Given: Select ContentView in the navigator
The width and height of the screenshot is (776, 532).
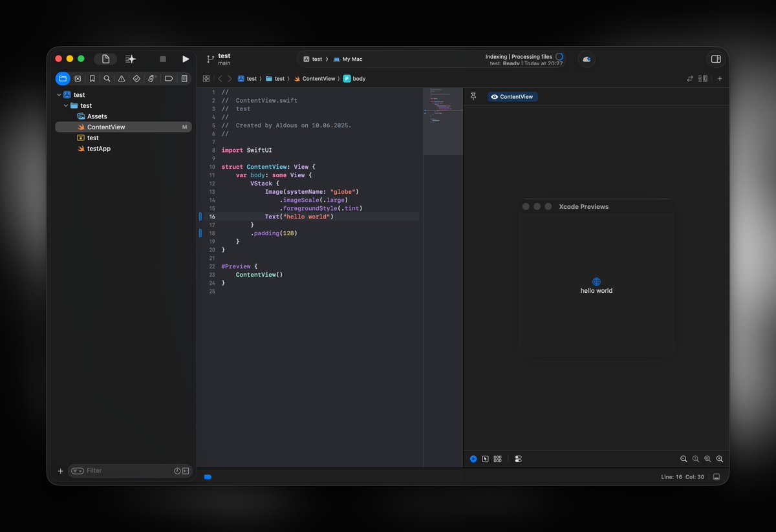Looking at the screenshot, I should pos(122,127).
